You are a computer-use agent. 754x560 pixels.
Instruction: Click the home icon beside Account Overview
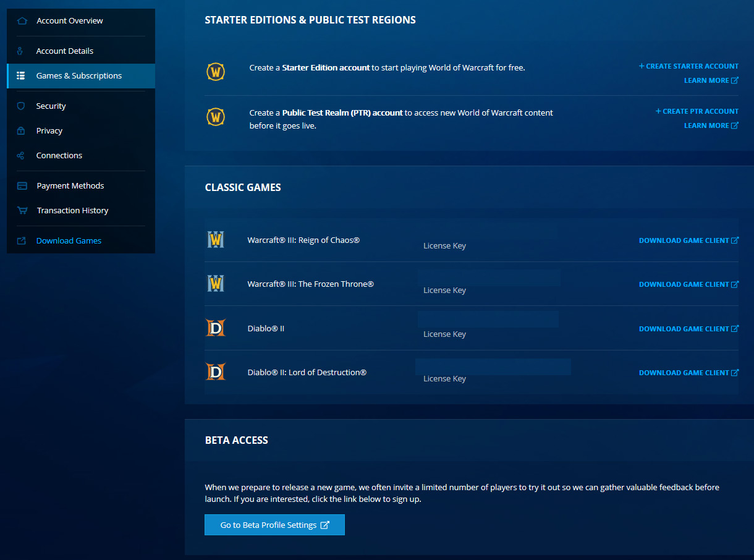pyautogui.click(x=22, y=21)
